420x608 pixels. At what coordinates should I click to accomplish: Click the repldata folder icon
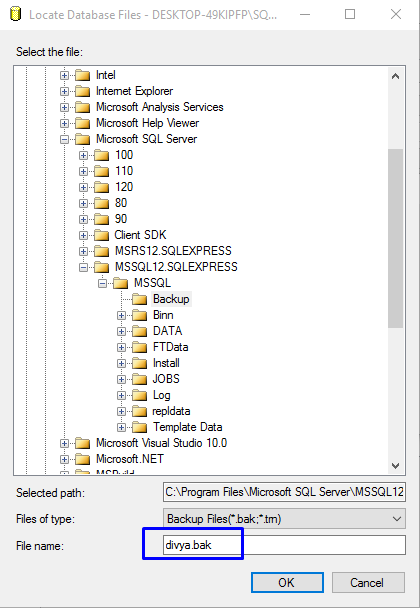(139, 411)
